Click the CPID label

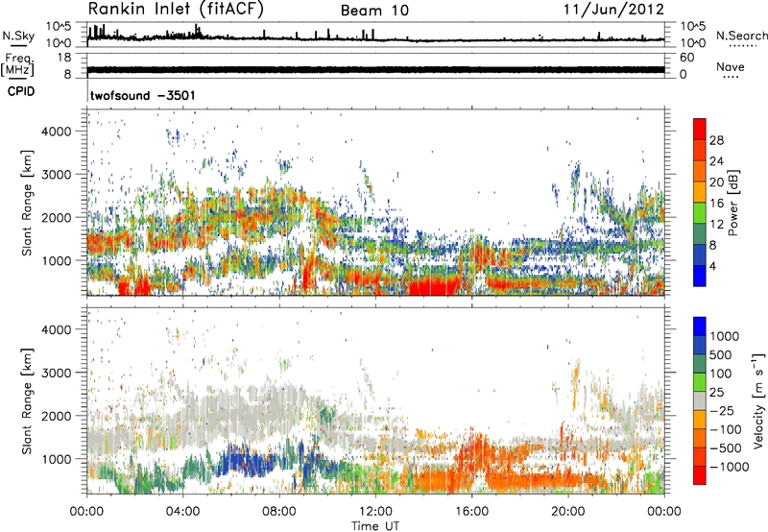(21, 91)
